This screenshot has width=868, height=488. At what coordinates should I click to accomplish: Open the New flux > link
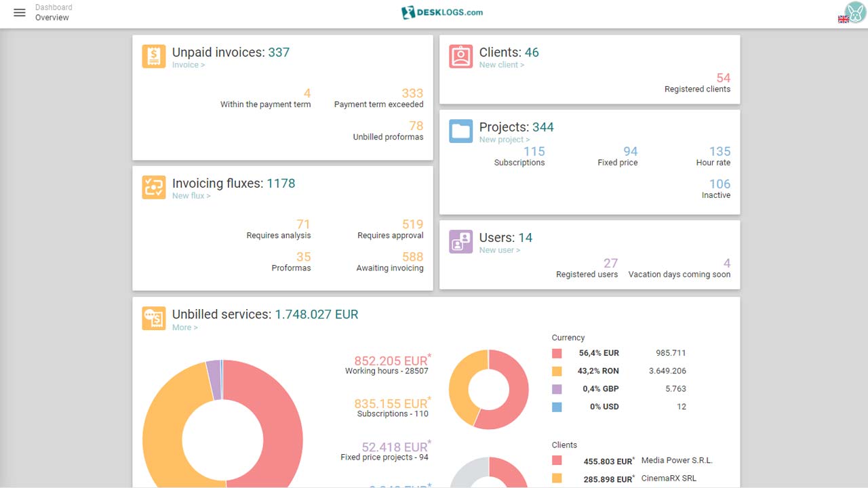coord(191,196)
